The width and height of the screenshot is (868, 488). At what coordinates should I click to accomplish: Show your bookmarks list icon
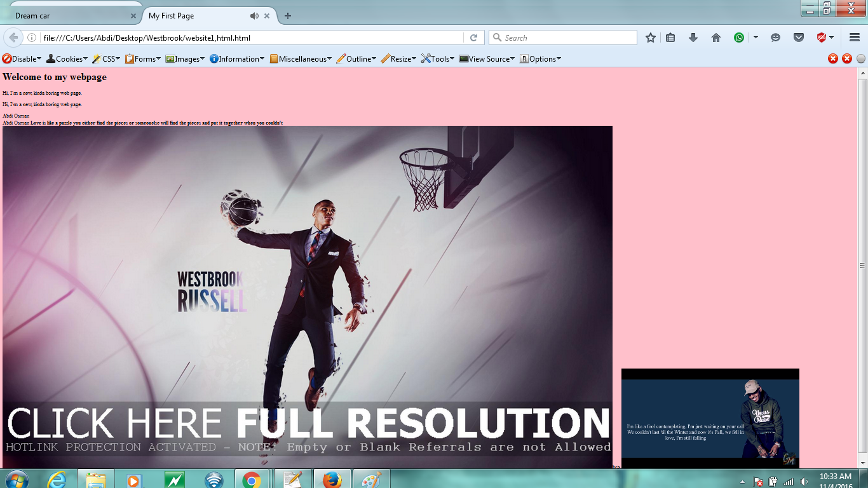[670, 38]
